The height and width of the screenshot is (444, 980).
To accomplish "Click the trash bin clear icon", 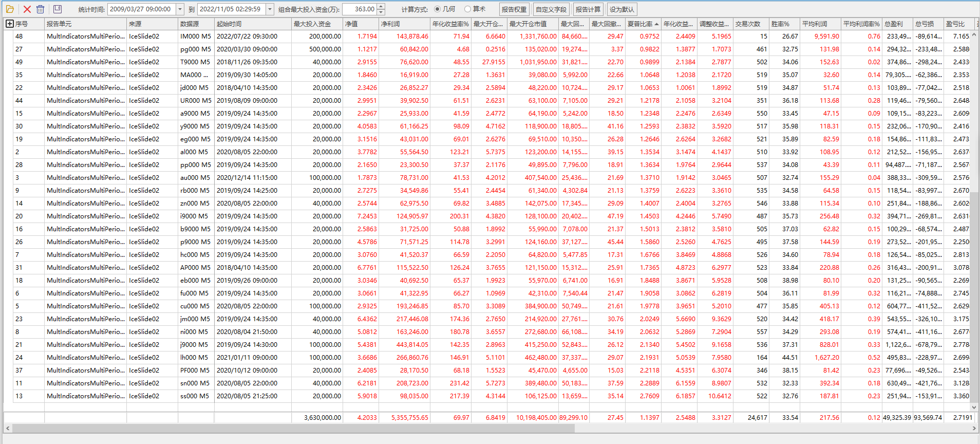I will coord(41,9).
